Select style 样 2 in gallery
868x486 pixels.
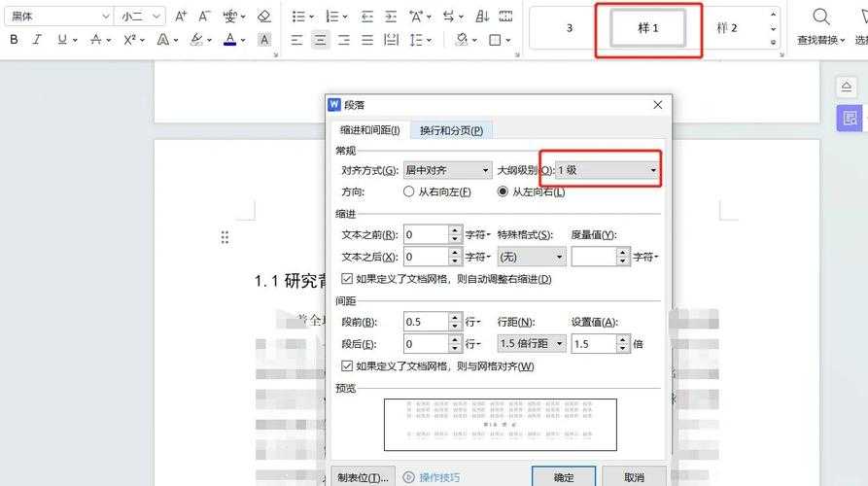click(727, 27)
